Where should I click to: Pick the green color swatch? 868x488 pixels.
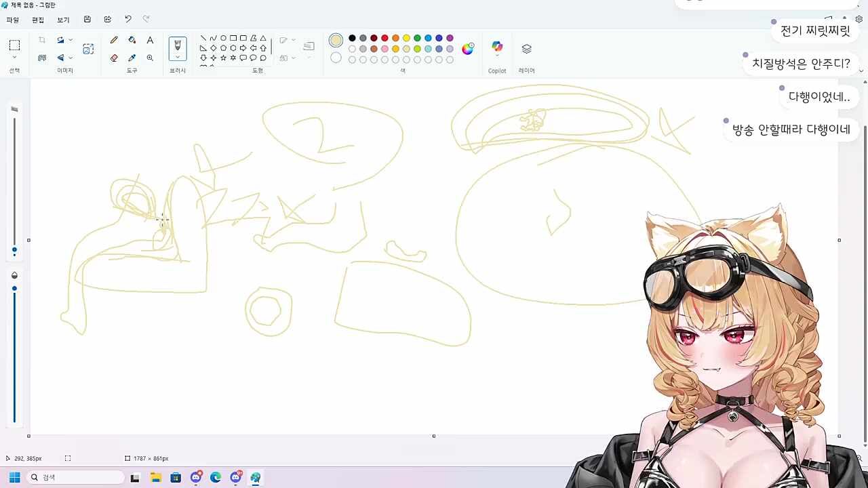(417, 38)
